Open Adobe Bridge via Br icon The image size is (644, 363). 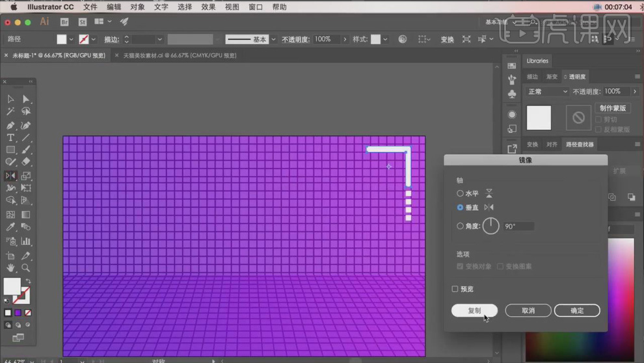pos(64,21)
